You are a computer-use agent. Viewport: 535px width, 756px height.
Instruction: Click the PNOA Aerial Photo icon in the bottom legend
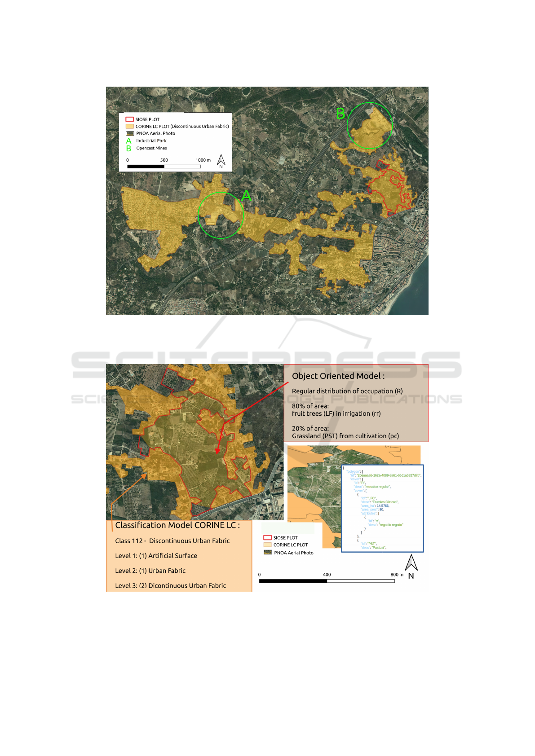tap(268, 553)
